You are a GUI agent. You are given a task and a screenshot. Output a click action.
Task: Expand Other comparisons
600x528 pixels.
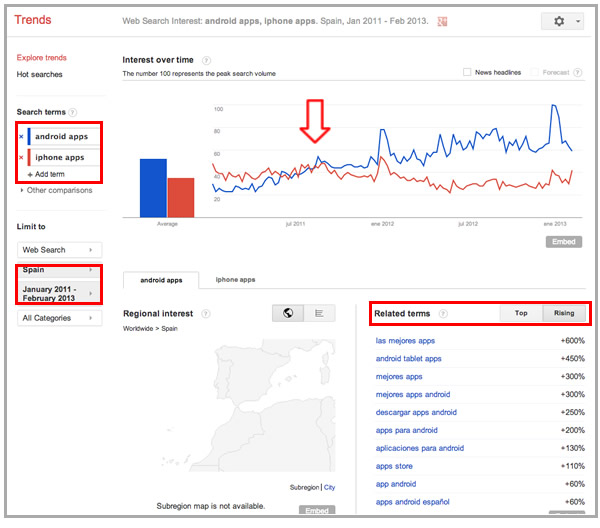click(56, 190)
